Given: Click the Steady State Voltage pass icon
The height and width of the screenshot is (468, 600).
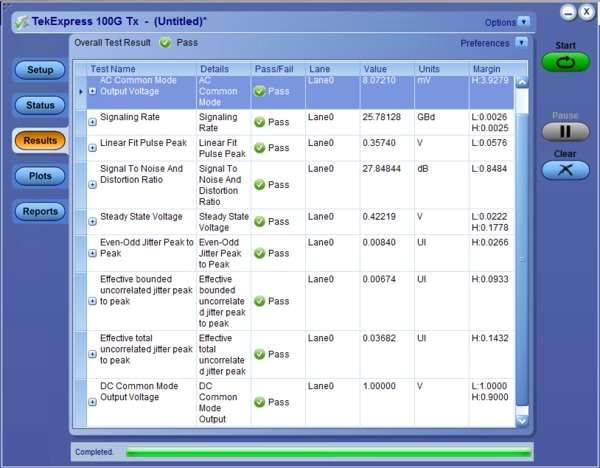Looking at the screenshot, I should click(259, 222).
